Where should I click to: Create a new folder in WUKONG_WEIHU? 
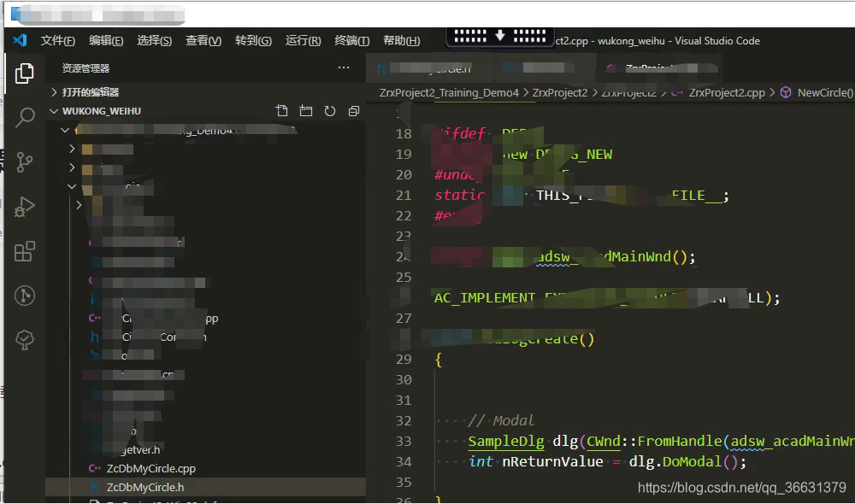[306, 111]
